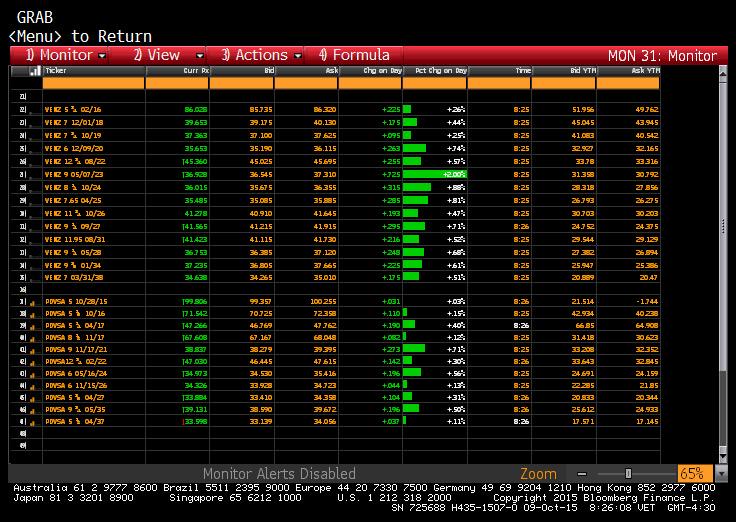Screen dimensions: 736x522
Task: Click the chart icon beside the Ticker header
Action: click(35, 71)
